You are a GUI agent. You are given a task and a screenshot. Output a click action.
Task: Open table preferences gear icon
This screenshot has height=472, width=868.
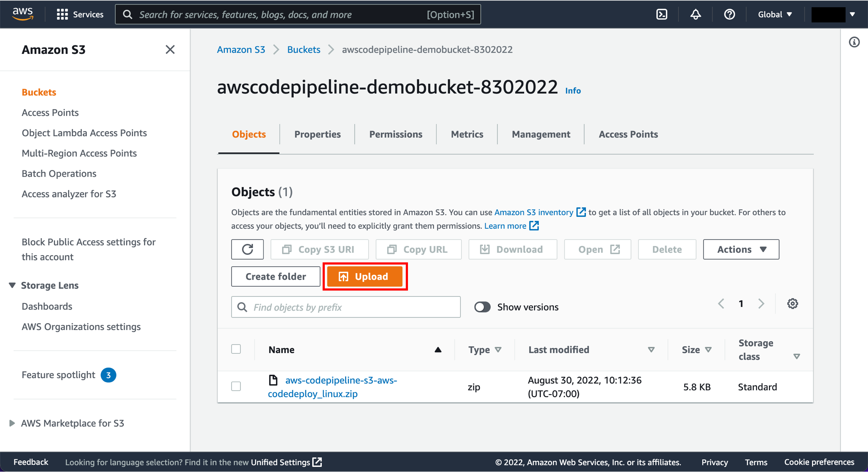[x=792, y=304]
